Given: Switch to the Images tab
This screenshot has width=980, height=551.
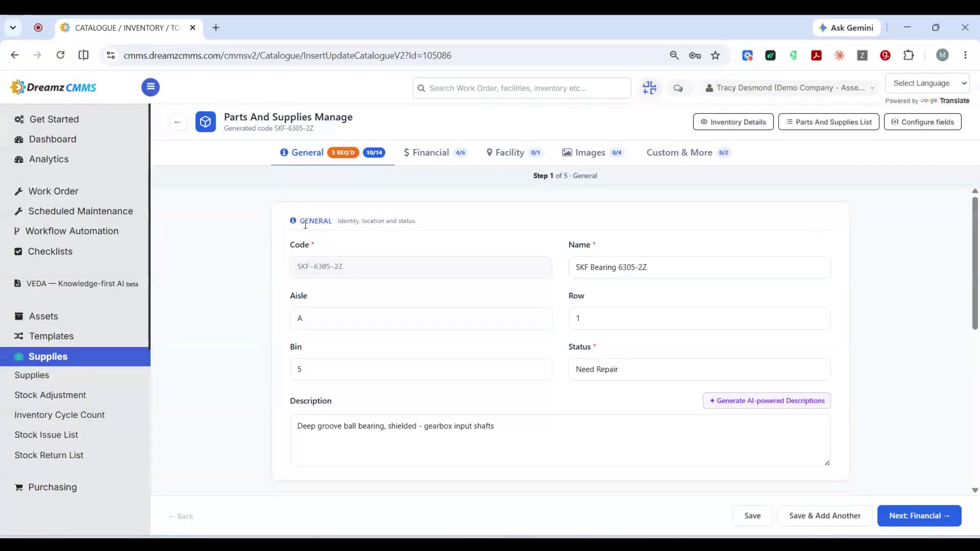Looking at the screenshot, I should coord(593,153).
